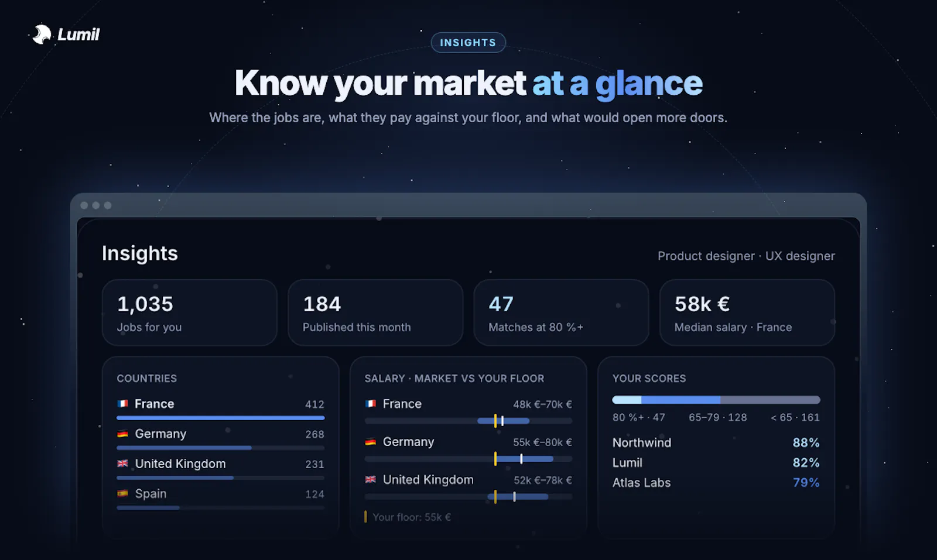
Task: Select the 1,035 Jobs for you card
Action: point(189,312)
